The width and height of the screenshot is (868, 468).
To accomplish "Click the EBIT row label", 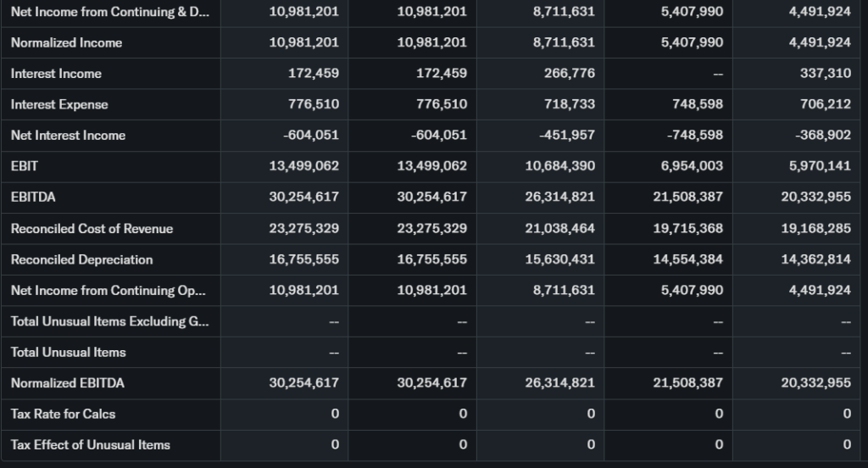I will [x=25, y=166].
